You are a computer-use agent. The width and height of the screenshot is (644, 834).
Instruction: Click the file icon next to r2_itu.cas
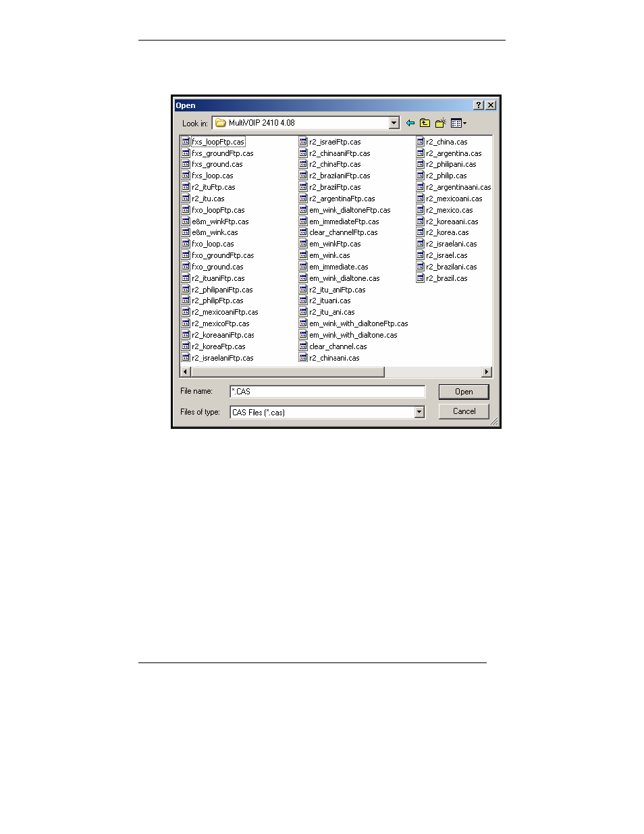coord(186,199)
